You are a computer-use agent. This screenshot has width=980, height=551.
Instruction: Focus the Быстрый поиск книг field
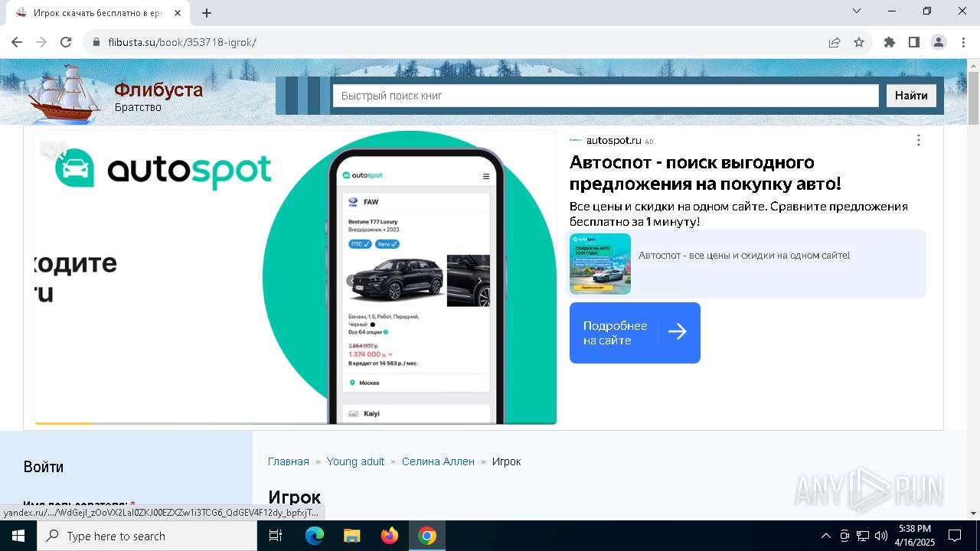coord(606,96)
